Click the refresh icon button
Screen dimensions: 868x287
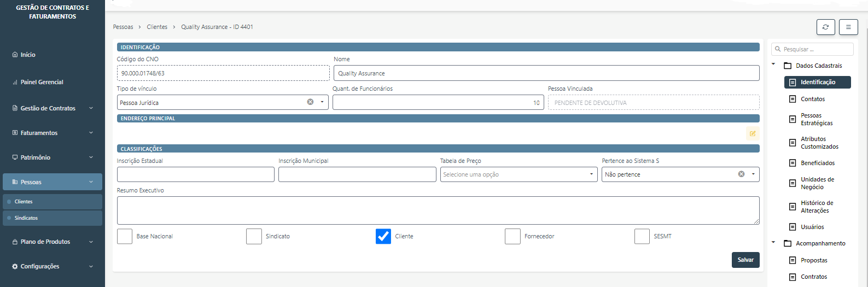pyautogui.click(x=825, y=27)
